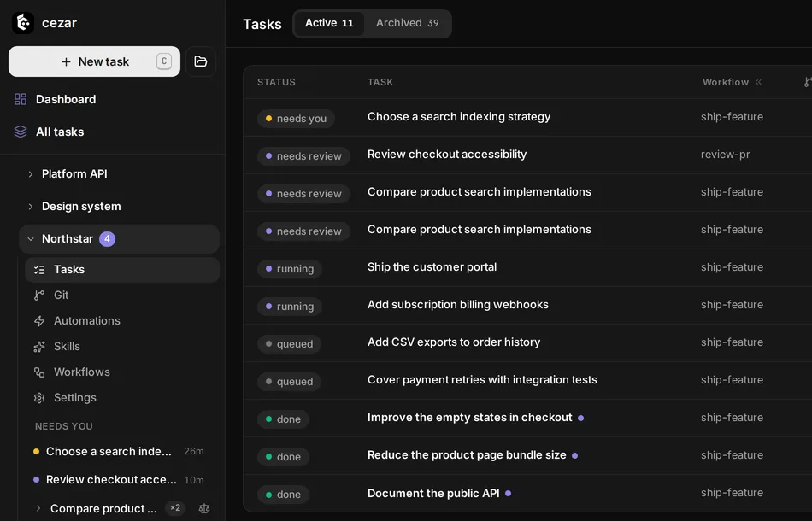Open the Tasks checklist icon under Northstar
812x521 pixels.
point(38,270)
